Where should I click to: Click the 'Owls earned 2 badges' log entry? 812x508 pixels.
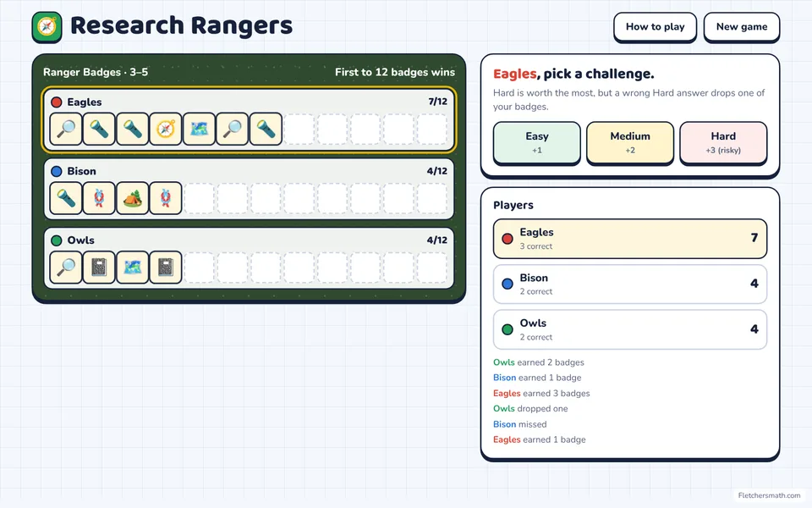click(x=539, y=362)
